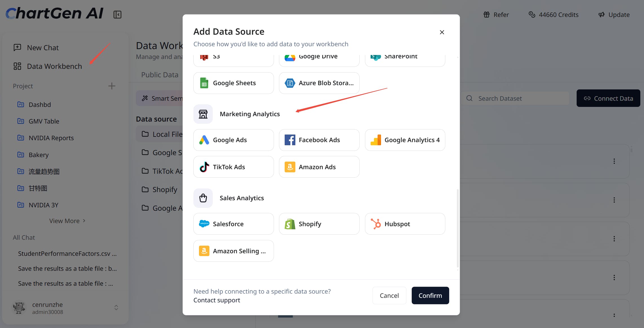
Task: Open Data Workbench from the sidebar
Action: [x=54, y=66]
